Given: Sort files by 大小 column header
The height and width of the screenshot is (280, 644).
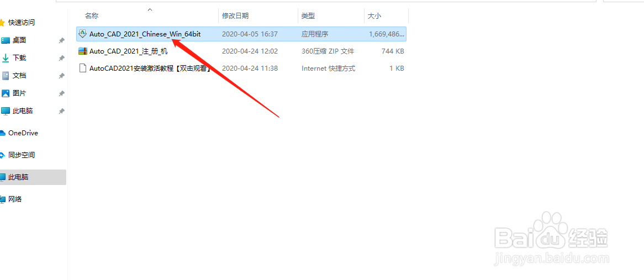Looking at the screenshot, I should [374, 15].
